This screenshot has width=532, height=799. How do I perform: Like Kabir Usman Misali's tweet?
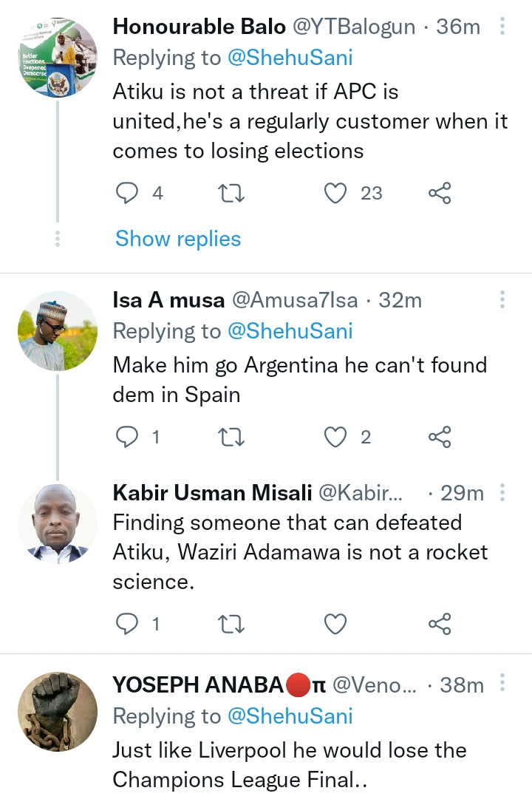(336, 625)
